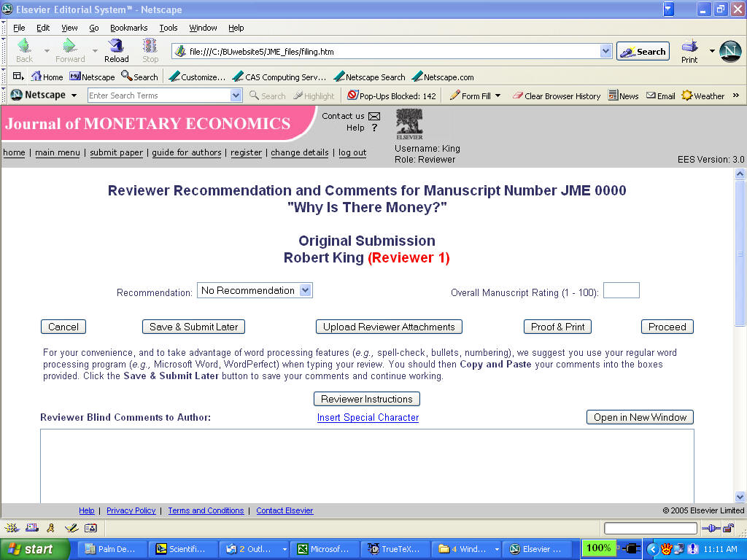
Task: Click the Home bookmark icon
Action: click(x=36, y=76)
